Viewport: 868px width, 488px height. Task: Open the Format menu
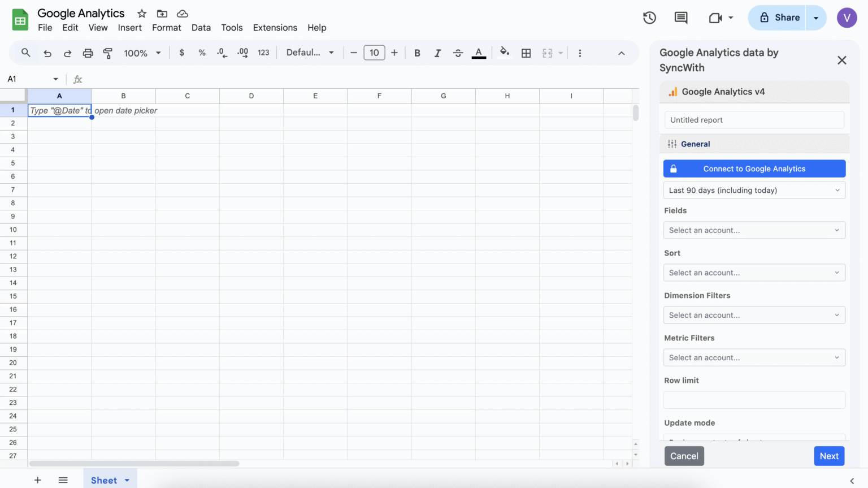(x=167, y=28)
